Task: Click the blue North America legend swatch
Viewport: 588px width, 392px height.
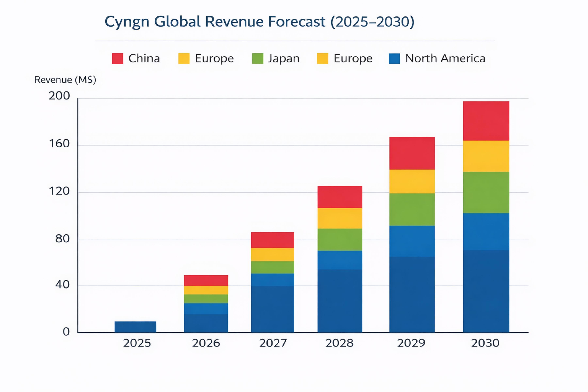Action: tap(394, 58)
